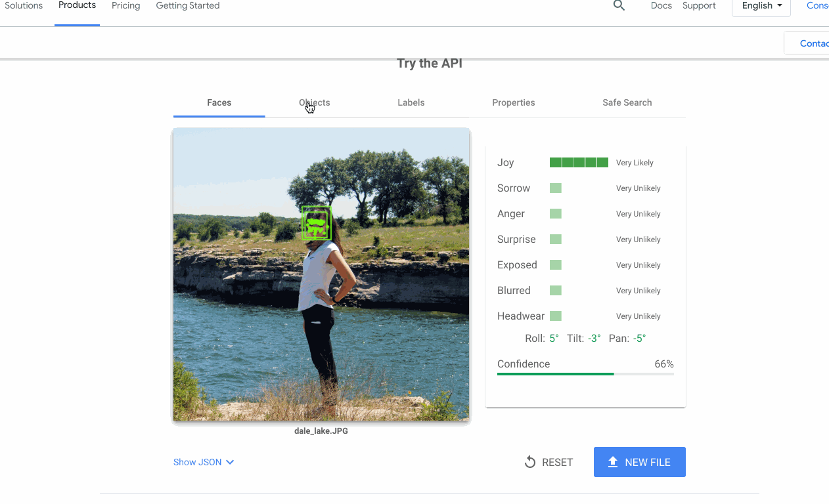Click the dale_lake.JPG preview image

321,274
